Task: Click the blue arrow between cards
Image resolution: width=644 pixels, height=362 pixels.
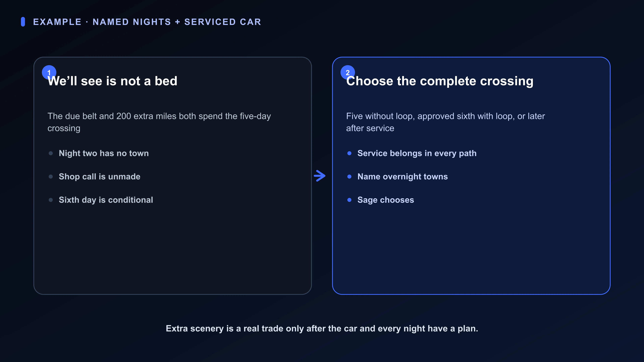Action: (x=319, y=176)
